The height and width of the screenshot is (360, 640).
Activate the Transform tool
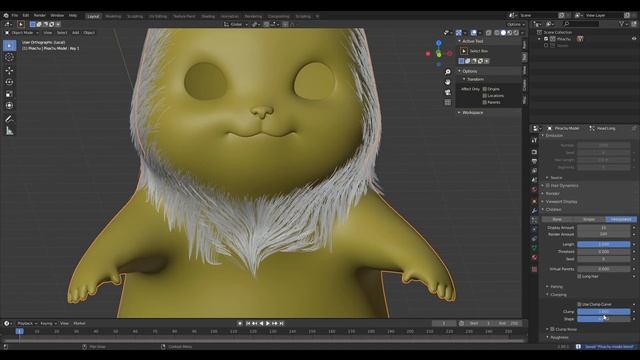pos(9,106)
